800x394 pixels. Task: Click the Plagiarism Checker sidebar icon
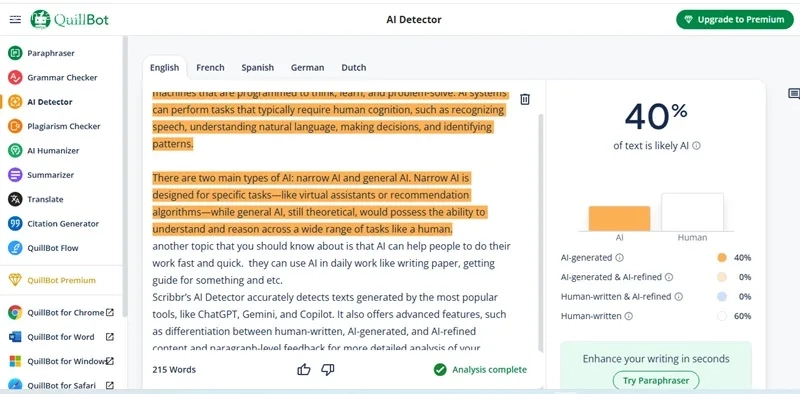(15, 126)
